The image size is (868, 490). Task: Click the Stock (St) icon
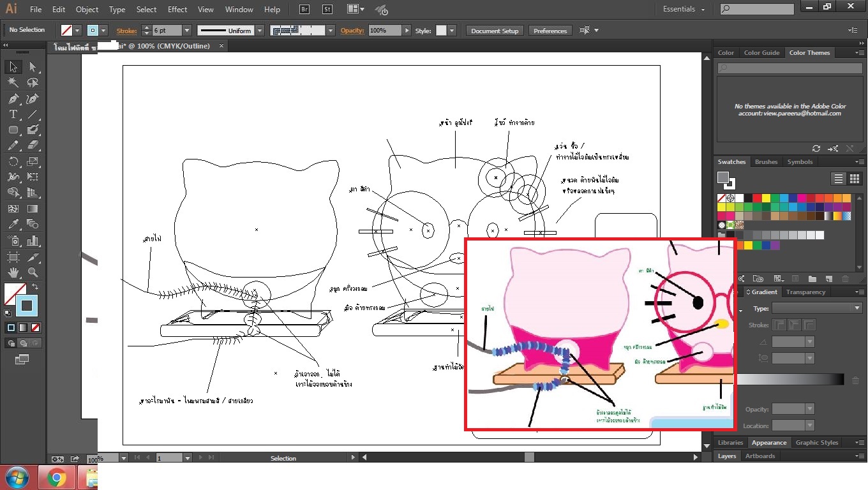(327, 10)
